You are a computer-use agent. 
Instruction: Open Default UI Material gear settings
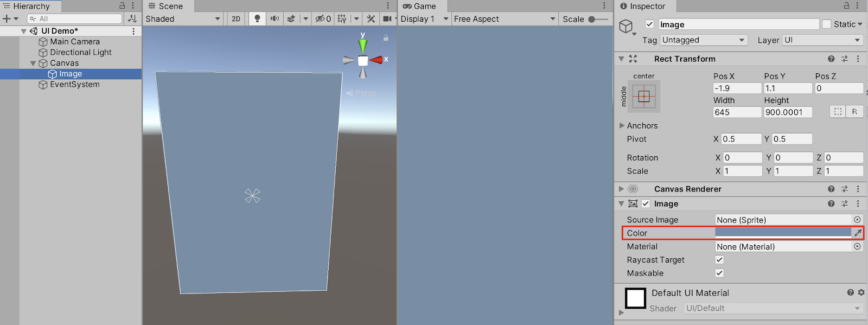pos(861,292)
